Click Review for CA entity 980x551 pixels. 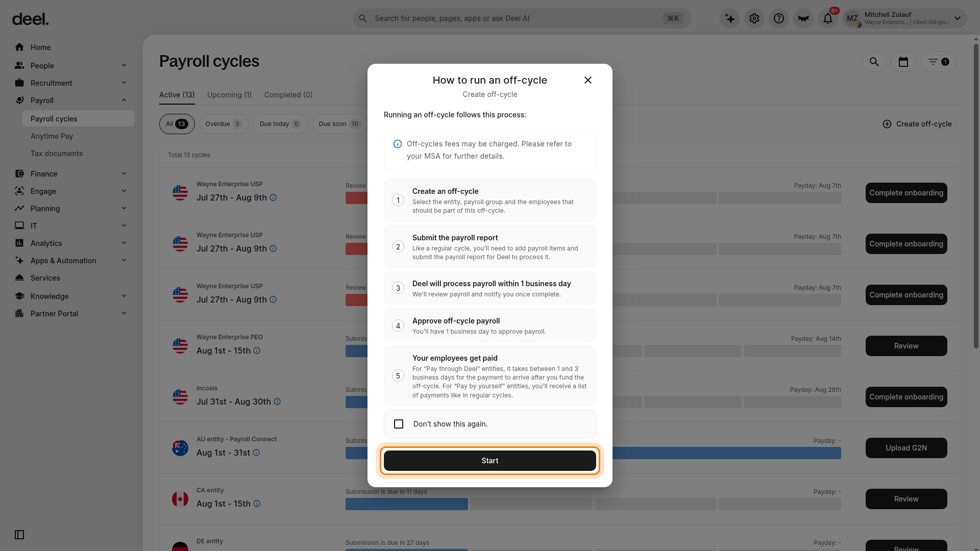(x=906, y=499)
